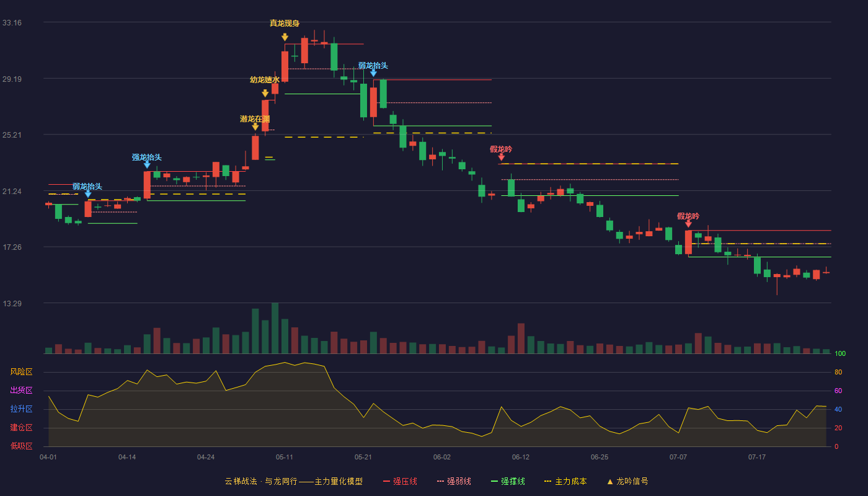Click the tallest green volume bar

(x=275, y=328)
